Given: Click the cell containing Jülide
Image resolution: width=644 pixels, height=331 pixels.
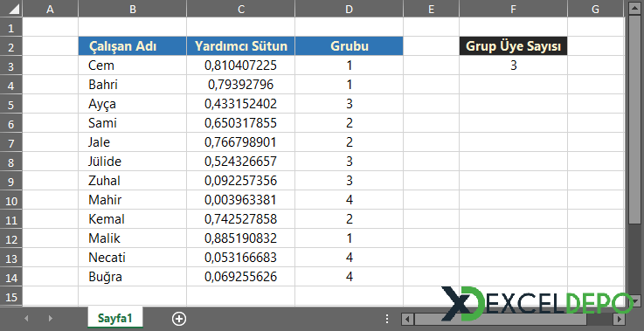Looking at the screenshot, I should [132, 162].
